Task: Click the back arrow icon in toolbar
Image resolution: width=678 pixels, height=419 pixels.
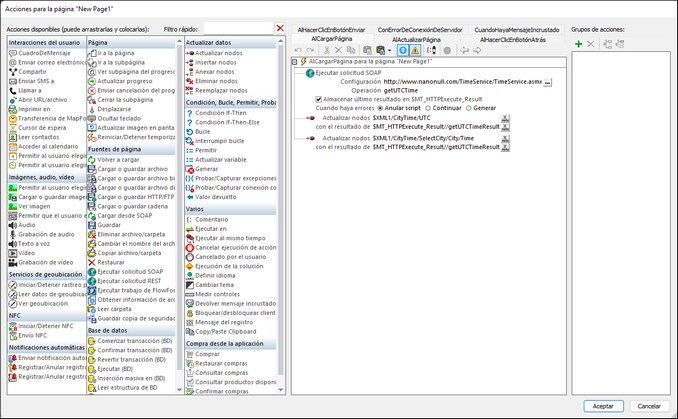Action: point(465,51)
